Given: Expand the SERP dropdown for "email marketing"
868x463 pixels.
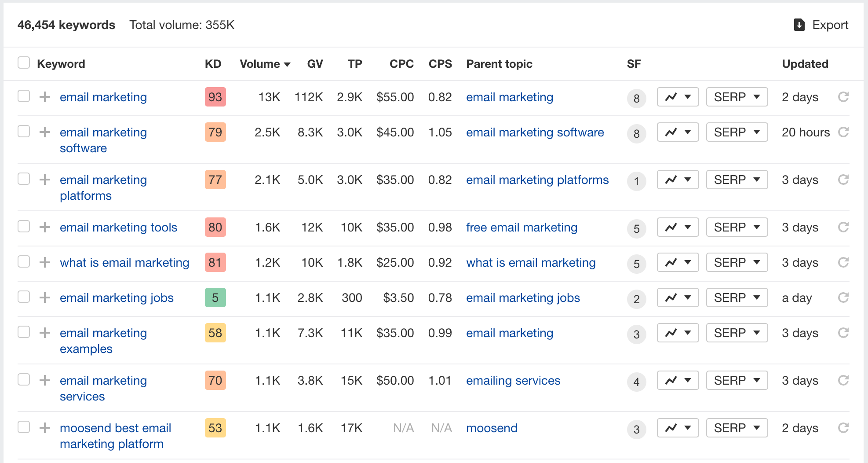Looking at the screenshot, I should point(737,97).
